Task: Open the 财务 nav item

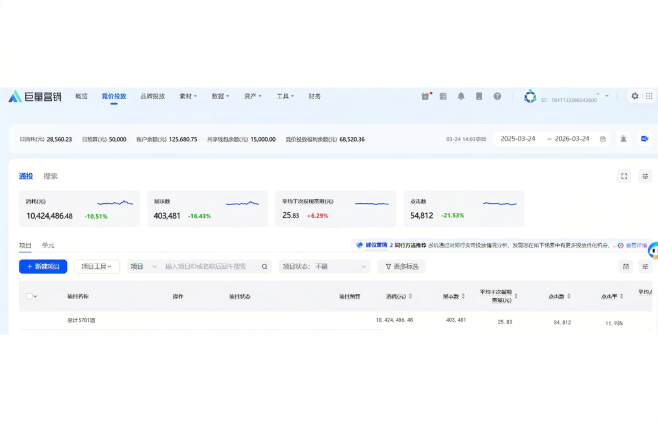Action: 314,96
